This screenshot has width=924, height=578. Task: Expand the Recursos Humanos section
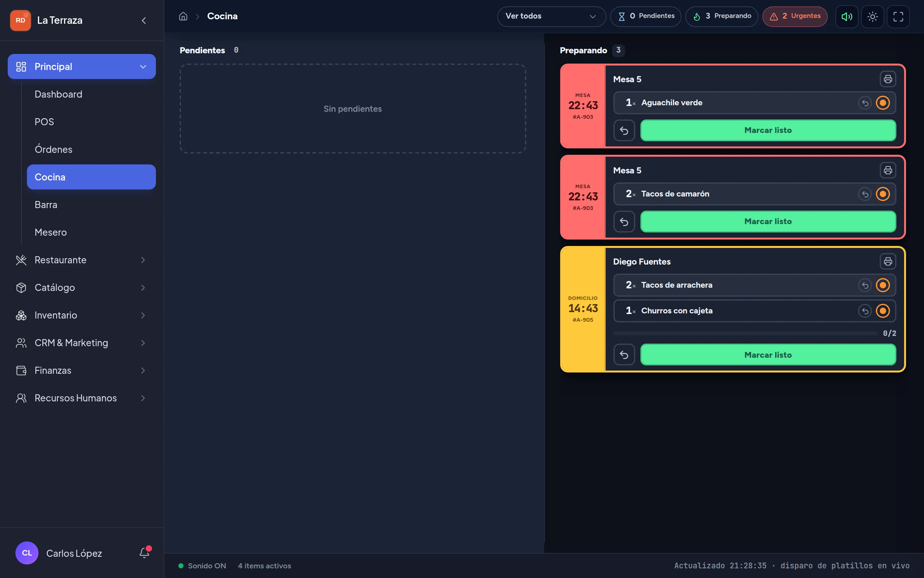click(82, 398)
